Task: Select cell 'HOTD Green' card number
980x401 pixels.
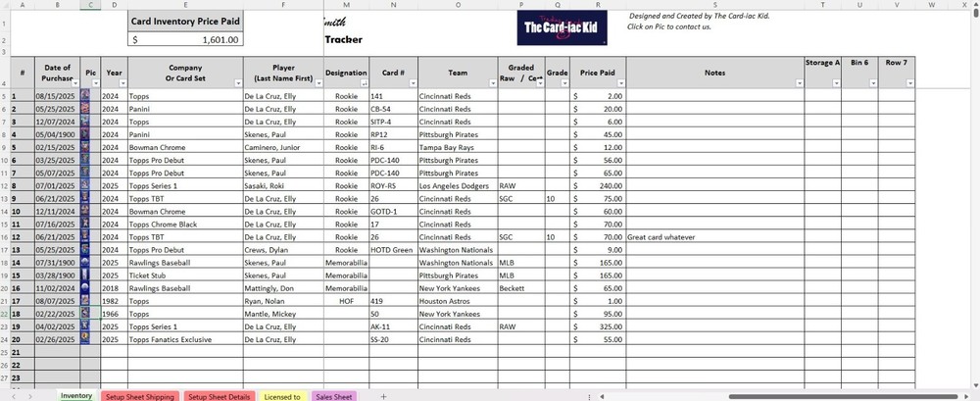Action: coord(393,250)
